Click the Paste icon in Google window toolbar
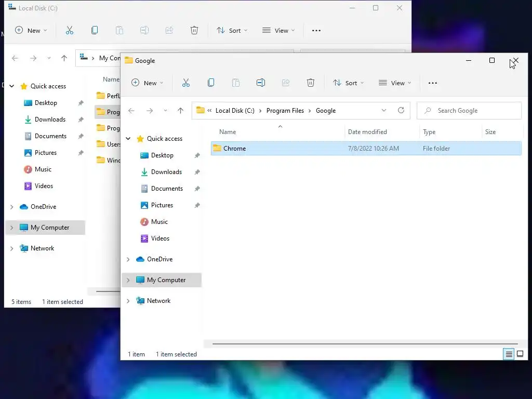The height and width of the screenshot is (399, 532). coord(236,83)
